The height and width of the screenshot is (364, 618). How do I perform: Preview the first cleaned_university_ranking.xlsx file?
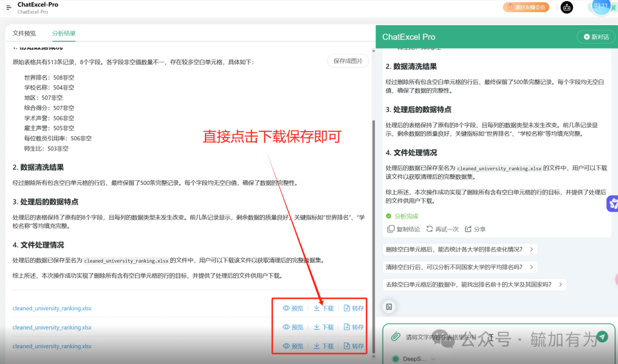coord(293,308)
